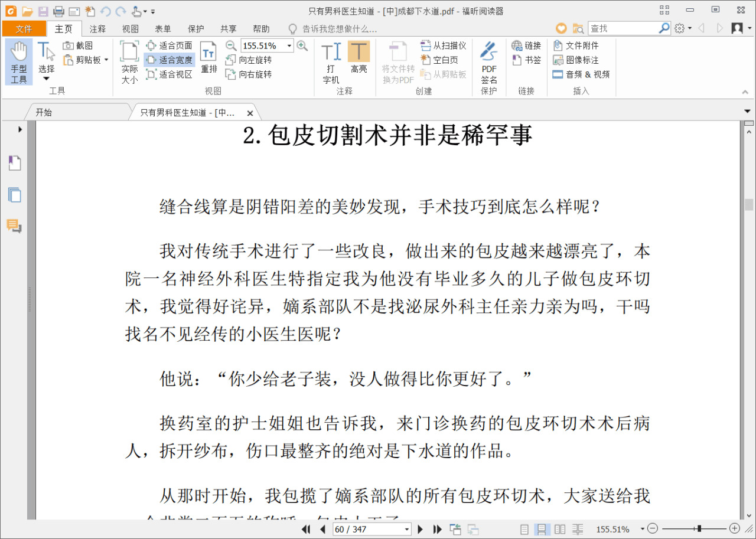Switch to the 注释 ribbon tab
756x539 pixels.
tap(97, 28)
